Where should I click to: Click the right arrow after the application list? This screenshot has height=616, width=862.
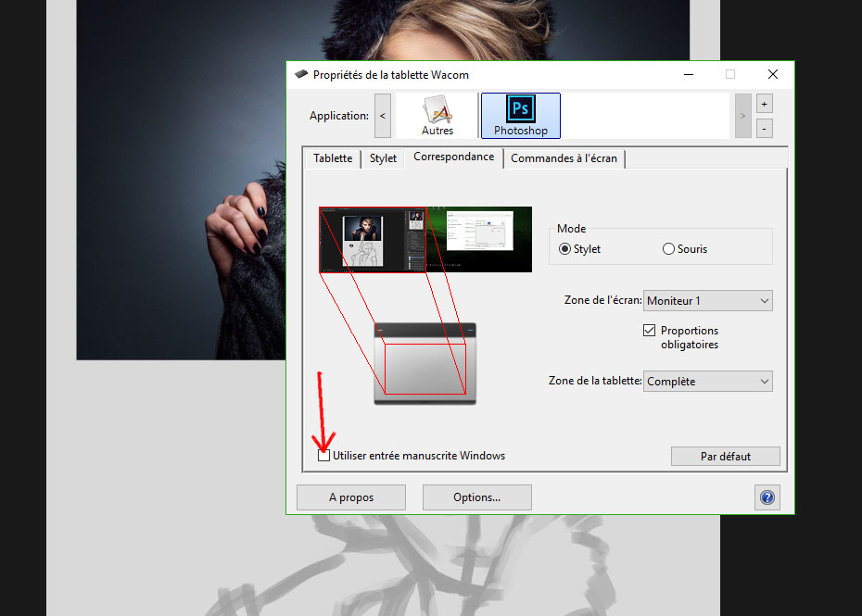click(x=742, y=115)
